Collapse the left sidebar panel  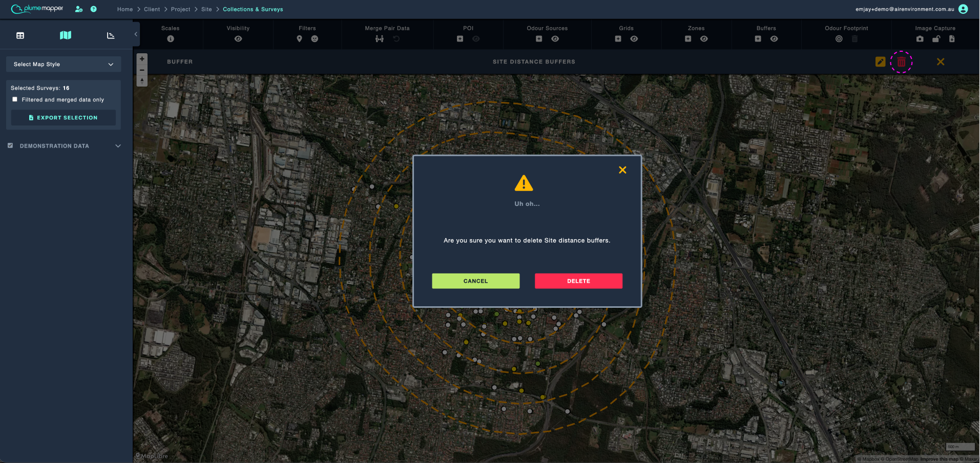click(136, 34)
